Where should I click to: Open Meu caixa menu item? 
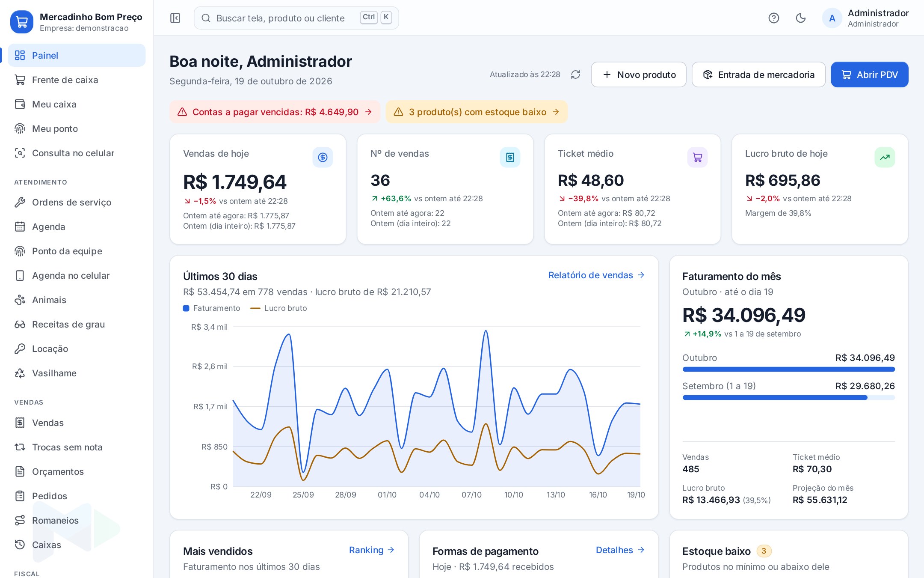pos(77,104)
